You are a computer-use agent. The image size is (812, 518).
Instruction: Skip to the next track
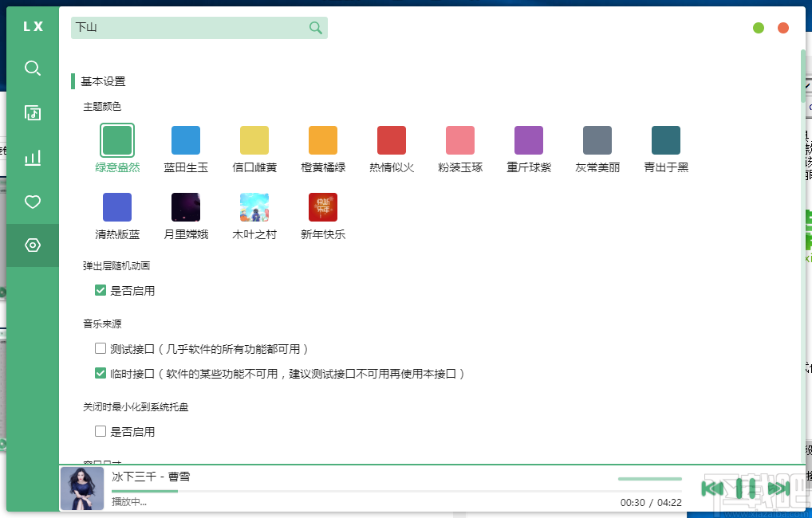coord(779,488)
